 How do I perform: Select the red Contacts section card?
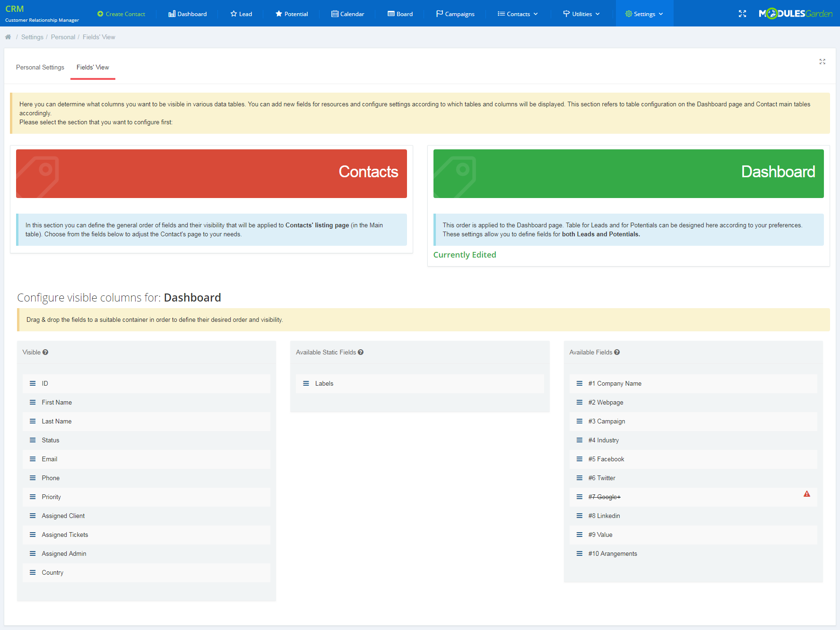(211, 173)
